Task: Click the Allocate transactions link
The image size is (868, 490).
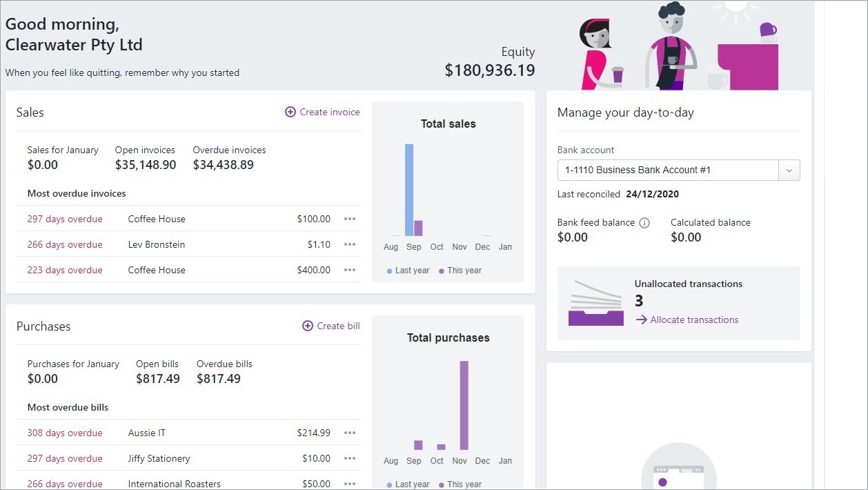Action: point(694,320)
